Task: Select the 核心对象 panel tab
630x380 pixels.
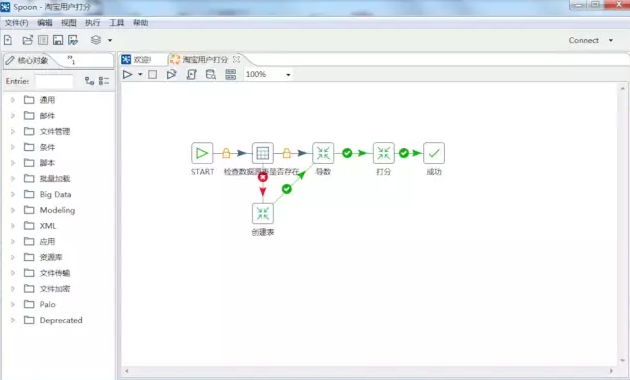Action: coord(27,60)
